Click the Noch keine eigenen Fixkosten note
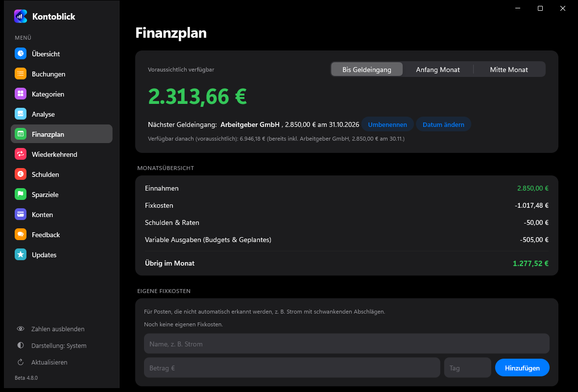This screenshot has width=578, height=392. (x=183, y=324)
